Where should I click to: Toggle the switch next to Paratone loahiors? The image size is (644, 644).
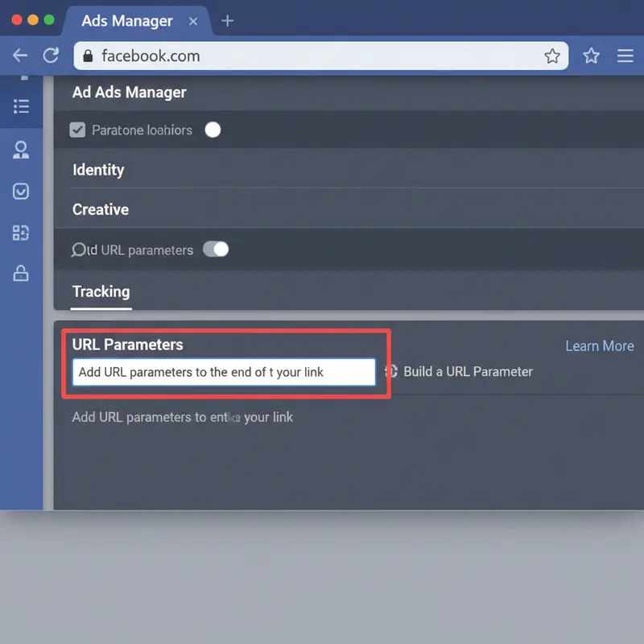point(213,130)
